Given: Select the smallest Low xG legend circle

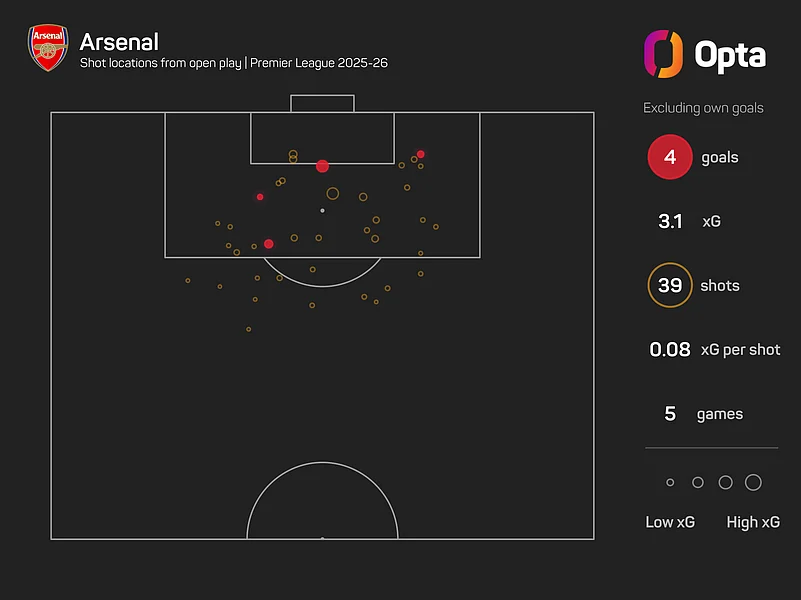Looking at the screenshot, I should point(670,482).
